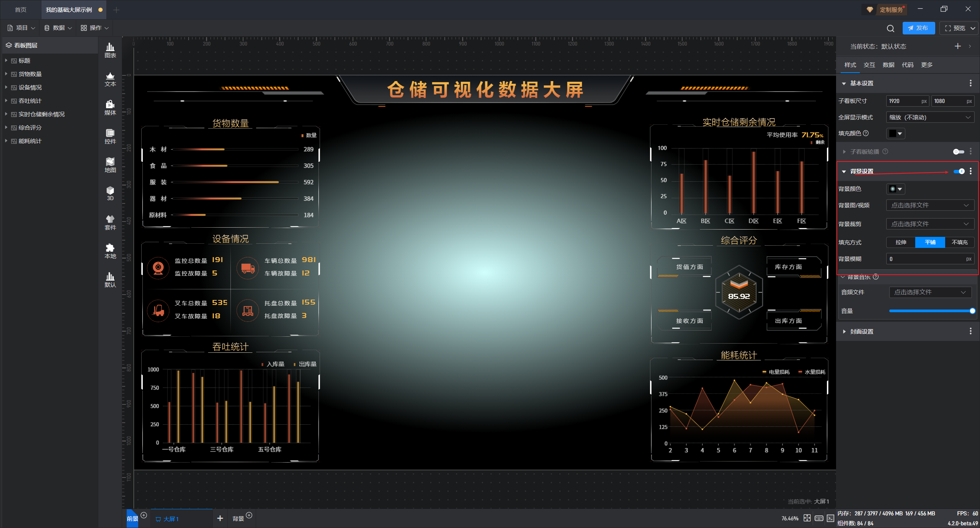Open the 图表 chart component panel

110,50
